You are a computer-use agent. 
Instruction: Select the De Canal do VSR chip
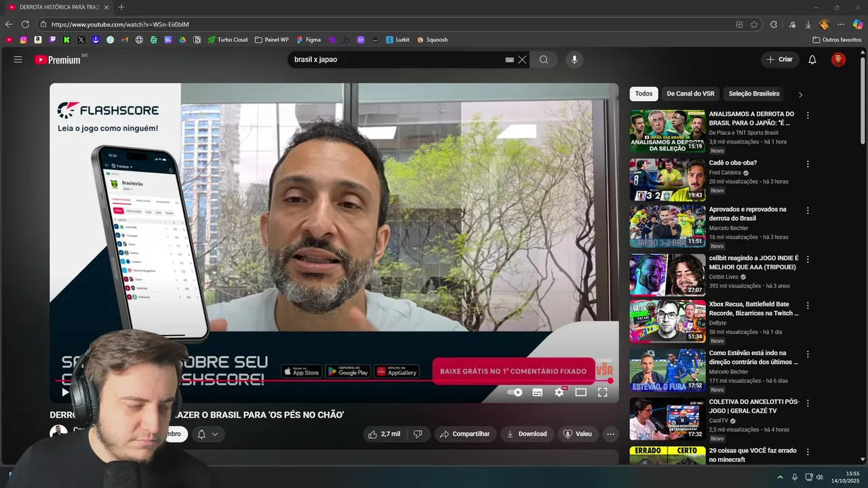690,94
